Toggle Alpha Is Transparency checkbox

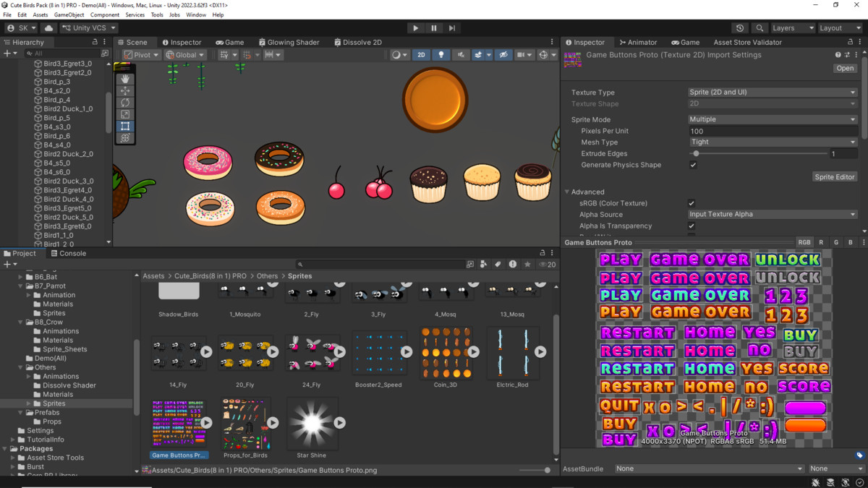(692, 226)
